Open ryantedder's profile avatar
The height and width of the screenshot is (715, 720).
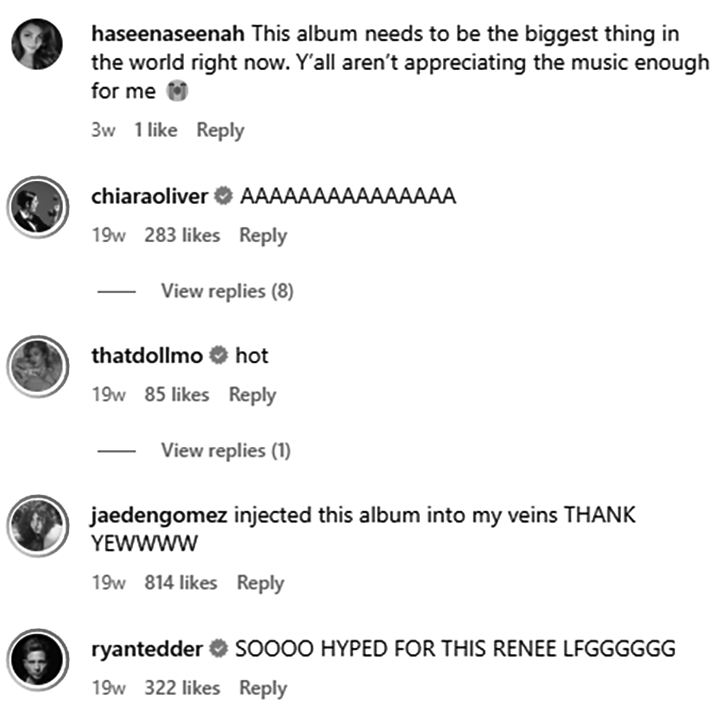(38, 660)
